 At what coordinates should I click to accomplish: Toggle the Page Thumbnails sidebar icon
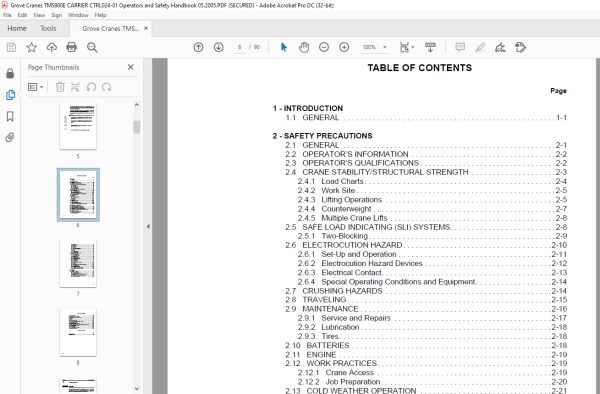click(10, 95)
